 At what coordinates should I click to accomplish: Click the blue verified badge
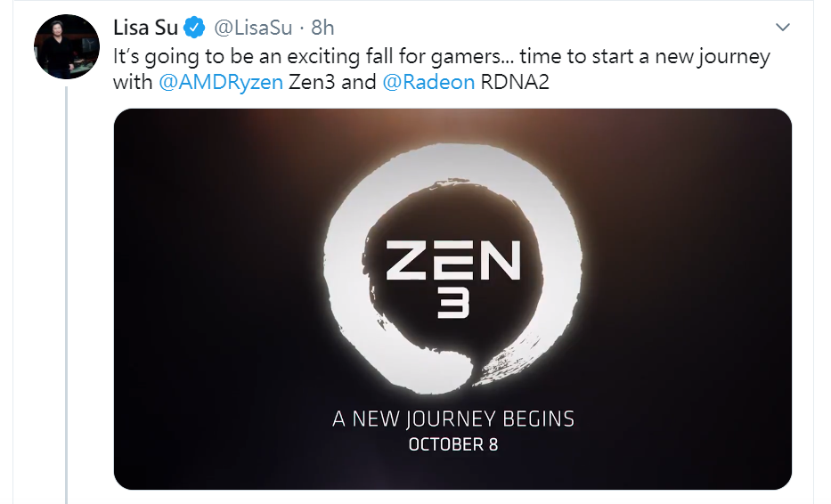(x=194, y=28)
